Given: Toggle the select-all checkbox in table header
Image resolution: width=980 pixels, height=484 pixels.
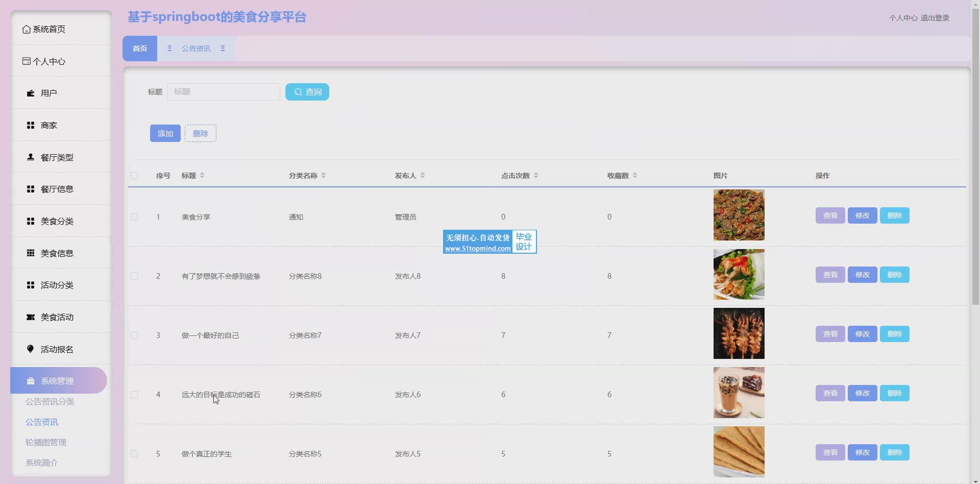Looking at the screenshot, I should click(x=134, y=176).
